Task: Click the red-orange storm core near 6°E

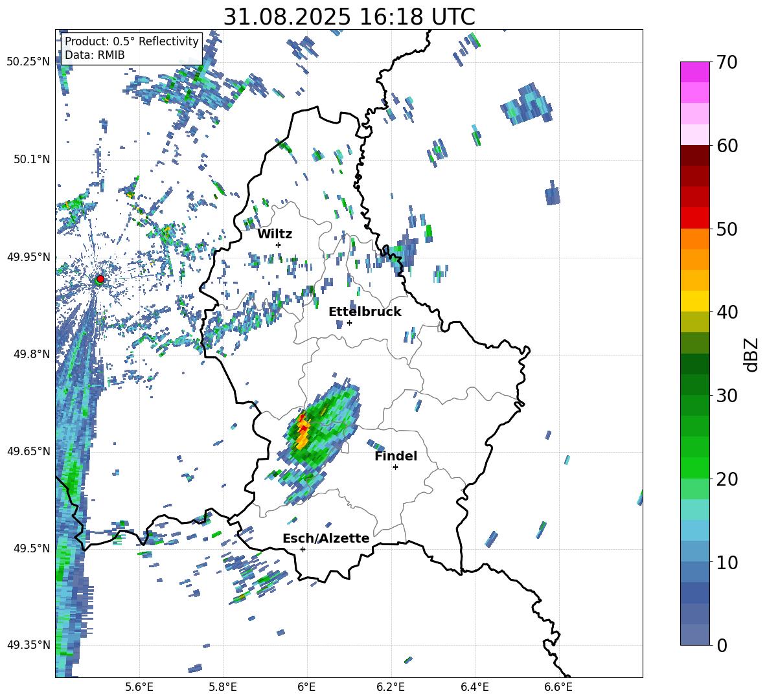Action: click(303, 430)
